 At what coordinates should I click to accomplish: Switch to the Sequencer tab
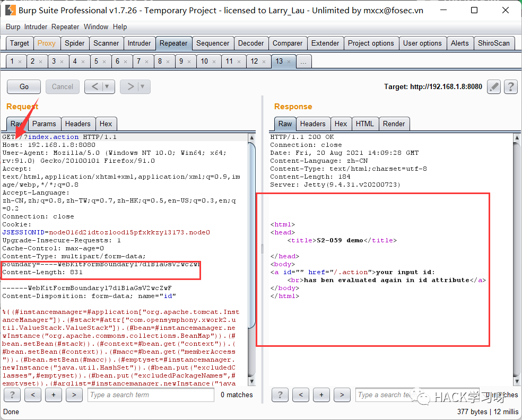[x=213, y=43]
